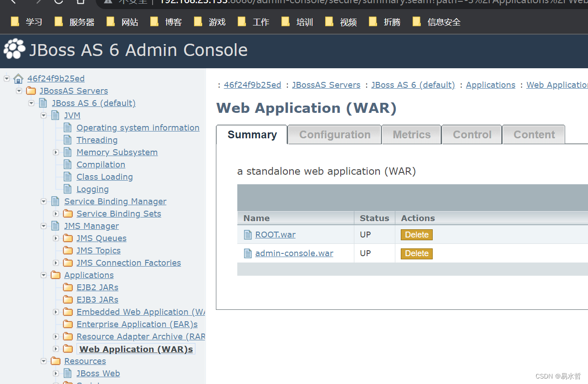Viewport: 588px width, 384px height.
Task: Click document icon beside Compilation
Action: (x=68, y=165)
